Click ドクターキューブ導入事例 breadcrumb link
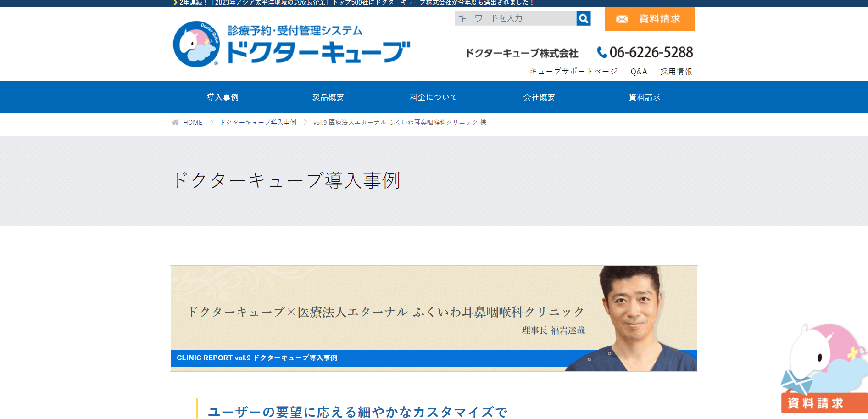The image size is (868, 419). tap(258, 123)
